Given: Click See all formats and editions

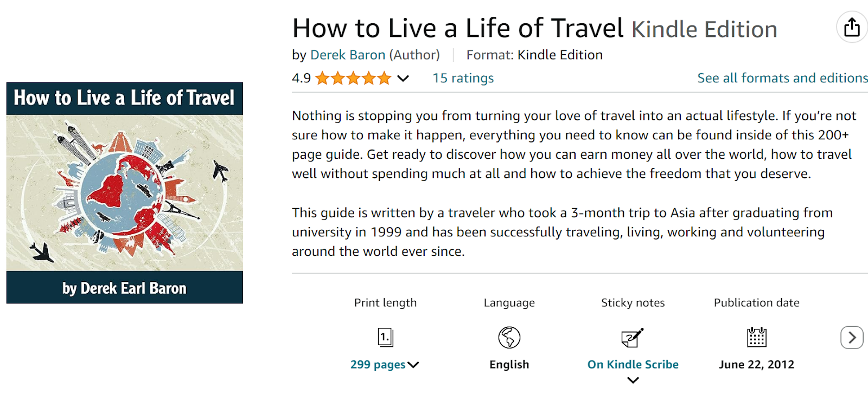Looking at the screenshot, I should [782, 78].
